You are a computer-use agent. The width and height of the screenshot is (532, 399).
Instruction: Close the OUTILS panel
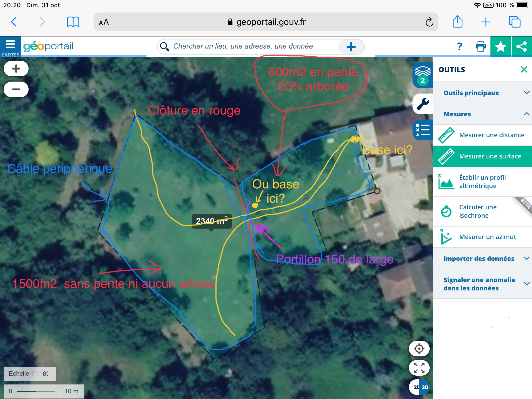point(524,69)
